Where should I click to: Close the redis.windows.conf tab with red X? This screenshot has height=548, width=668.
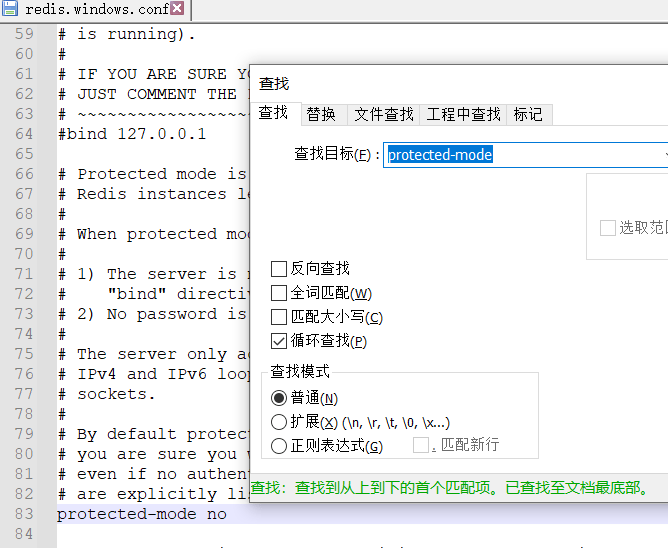(177, 9)
